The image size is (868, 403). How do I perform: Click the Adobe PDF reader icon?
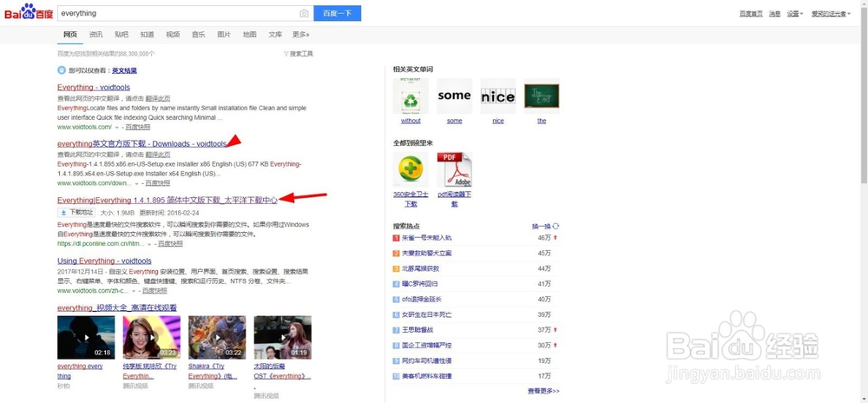[x=455, y=169]
